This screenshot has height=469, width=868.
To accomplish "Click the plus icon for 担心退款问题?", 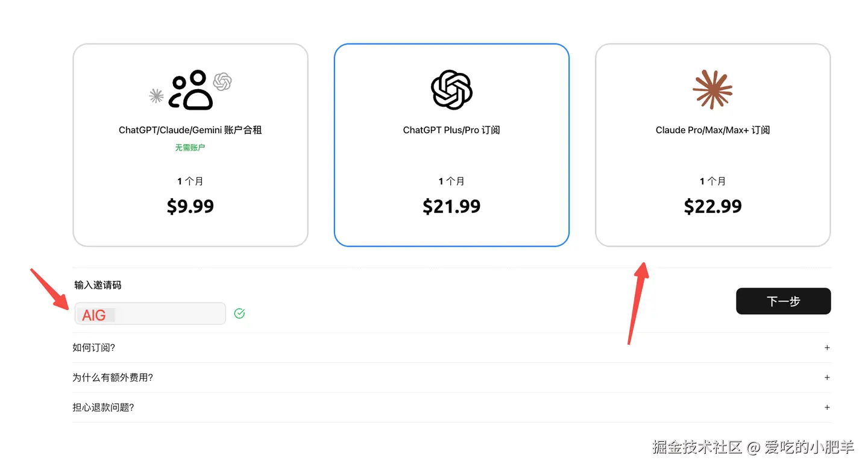I will 827,408.
